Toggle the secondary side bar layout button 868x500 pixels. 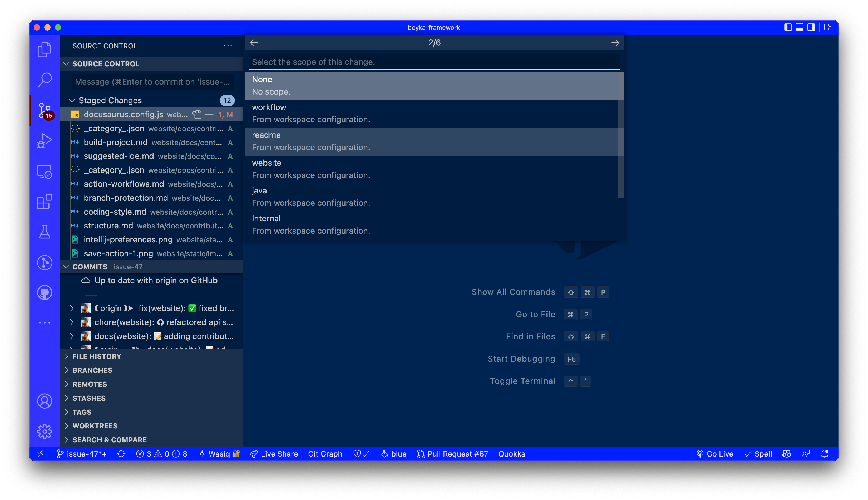tap(811, 27)
